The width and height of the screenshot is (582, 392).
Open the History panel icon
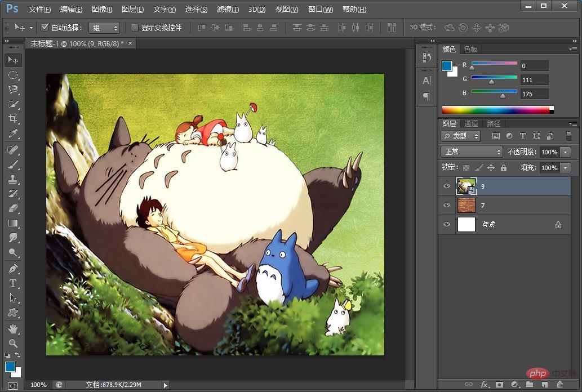[x=426, y=57]
